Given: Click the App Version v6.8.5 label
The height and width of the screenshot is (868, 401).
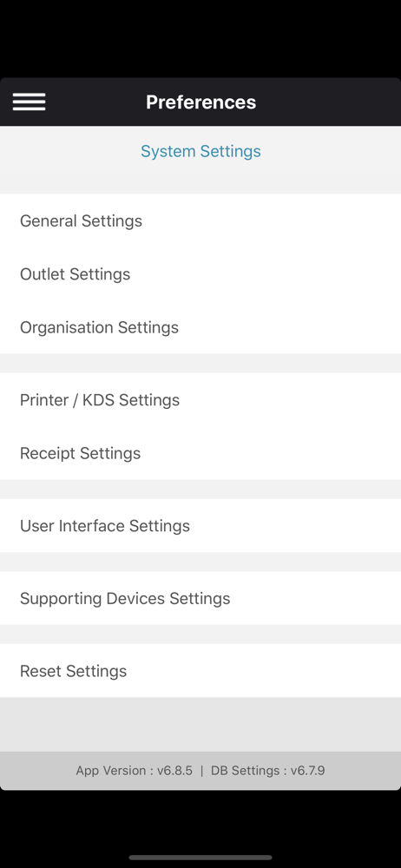Looking at the screenshot, I should (134, 771).
